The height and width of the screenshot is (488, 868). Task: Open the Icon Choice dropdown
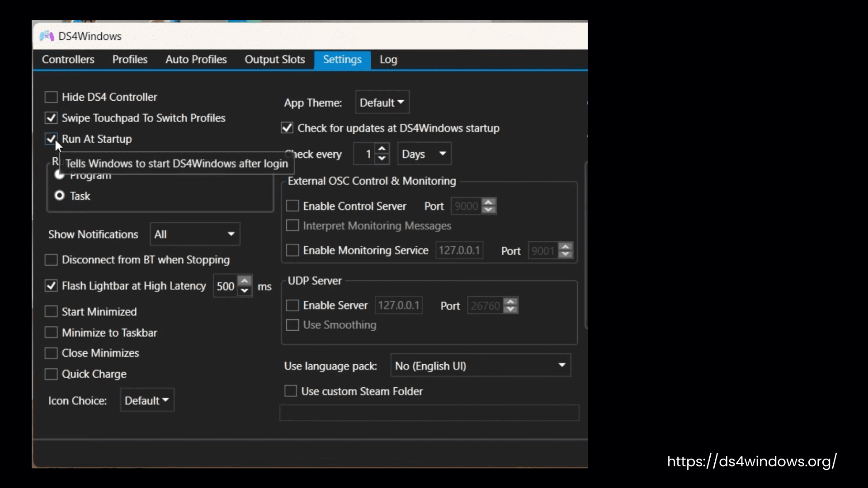pyautogui.click(x=147, y=400)
